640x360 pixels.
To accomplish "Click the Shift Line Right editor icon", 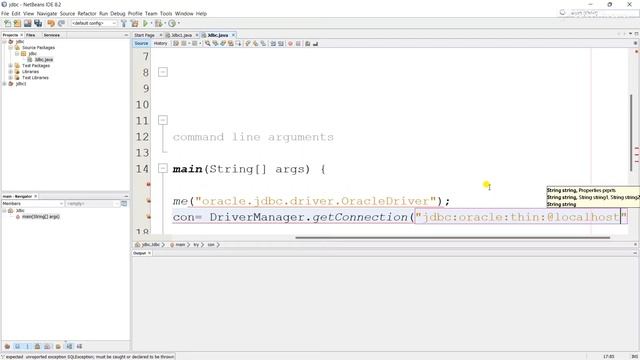I will pos(280,43).
